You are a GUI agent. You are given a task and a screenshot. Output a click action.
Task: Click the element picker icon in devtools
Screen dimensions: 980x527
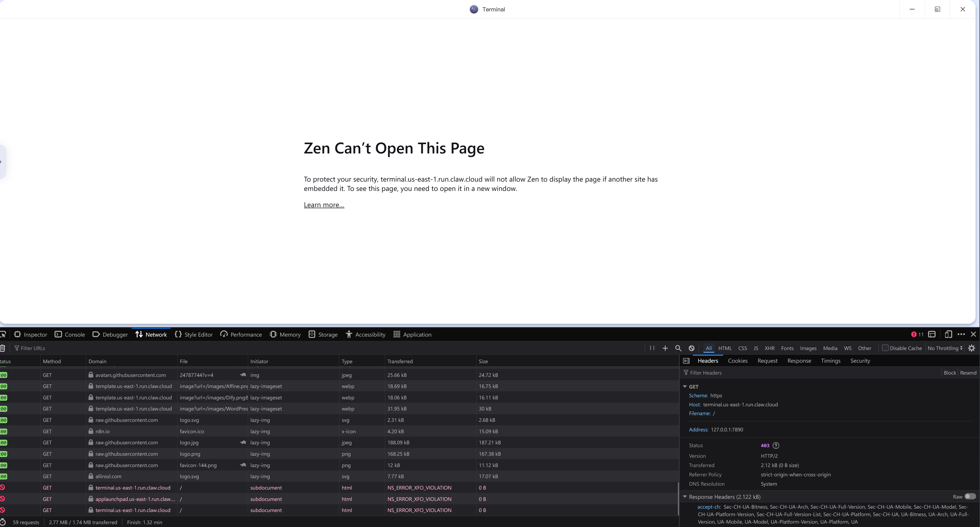(x=3, y=334)
